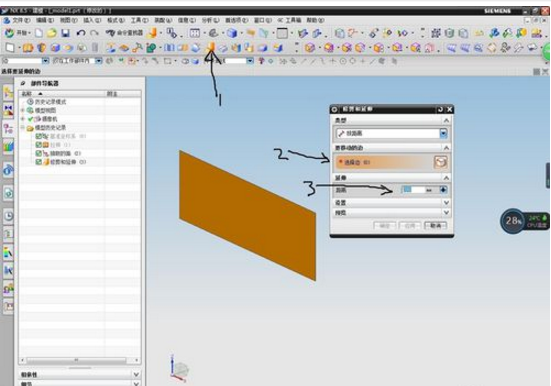
Task: Click the pin icon of Part Navigator
Action: [23, 83]
